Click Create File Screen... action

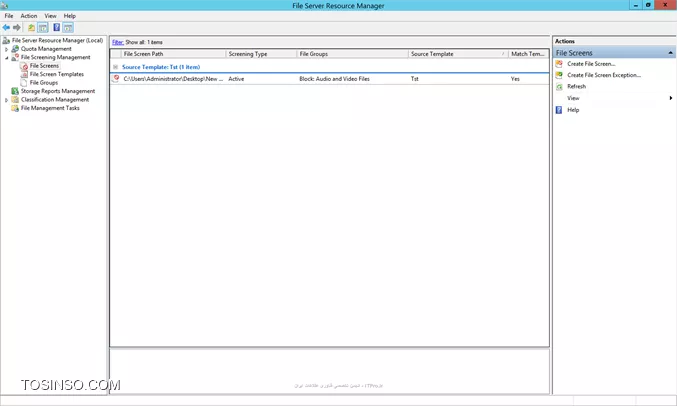(591, 63)
